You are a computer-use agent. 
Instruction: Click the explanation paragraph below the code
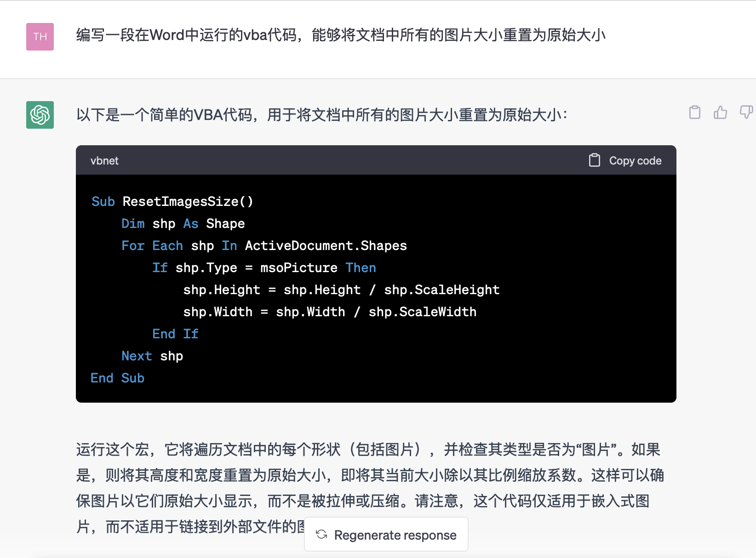click(368, 475)
